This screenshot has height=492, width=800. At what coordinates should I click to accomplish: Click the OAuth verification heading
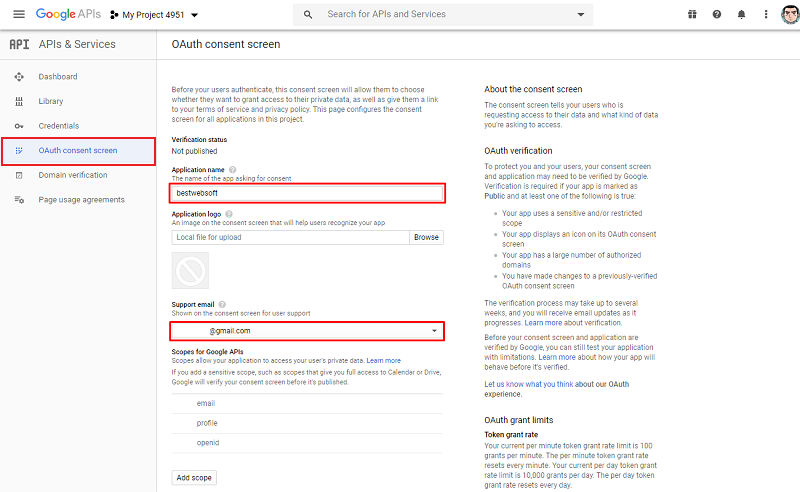pos(518,151)
